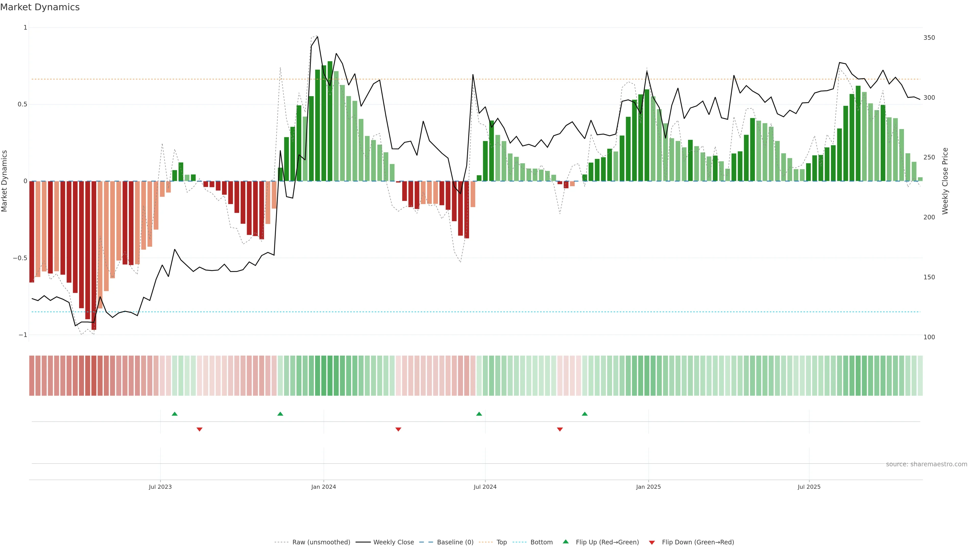The image size is (980, 551).
Task: Click the Weekly Close Price axis title
Action: point(945,181)
